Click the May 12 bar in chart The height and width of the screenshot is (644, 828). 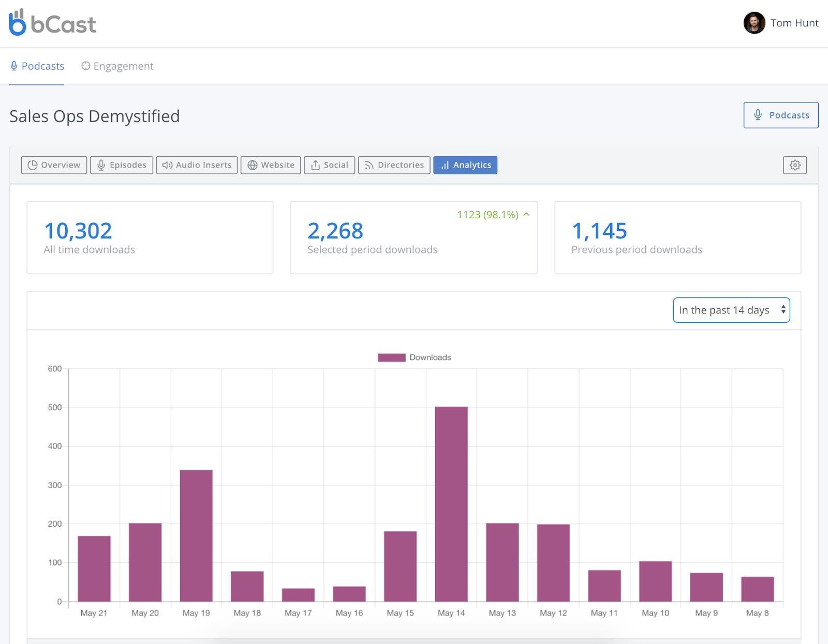[x=554, y=563]
